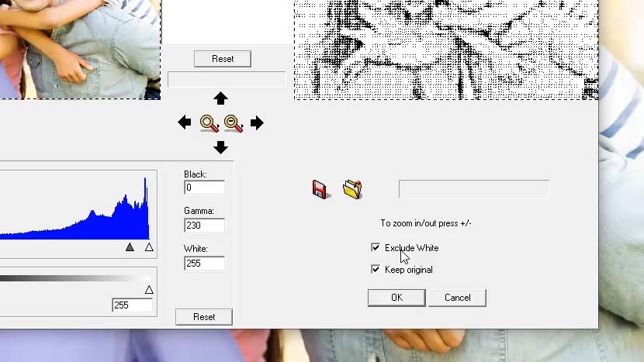Toggle the Keep original checkbox
Image resolution: width=644 pixels, height=362 pixels.
(x=376, y=270)
